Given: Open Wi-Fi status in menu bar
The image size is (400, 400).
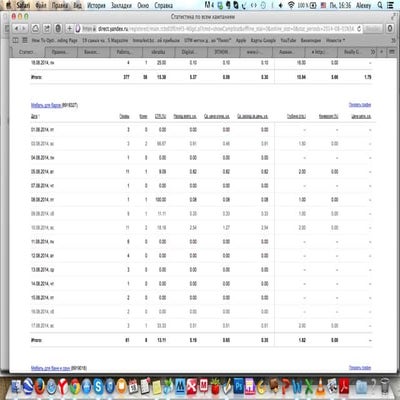Looking at the screenshot, I should 291,5.
